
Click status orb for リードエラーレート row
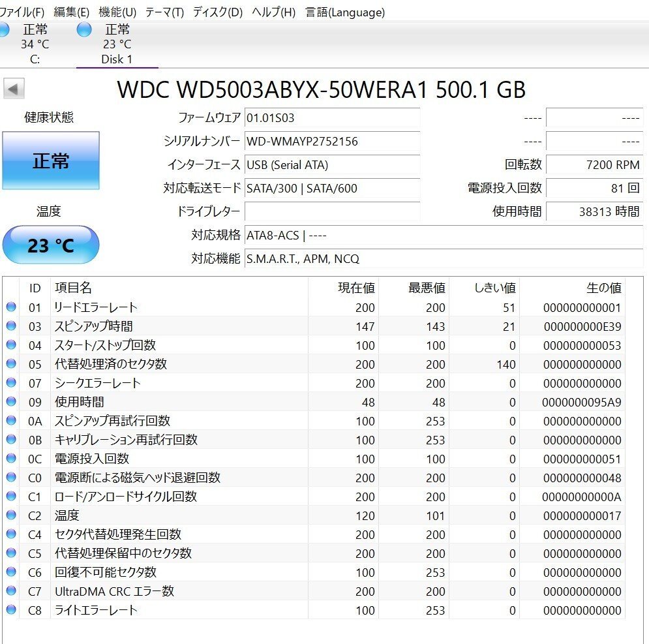(x=11, y=307)
